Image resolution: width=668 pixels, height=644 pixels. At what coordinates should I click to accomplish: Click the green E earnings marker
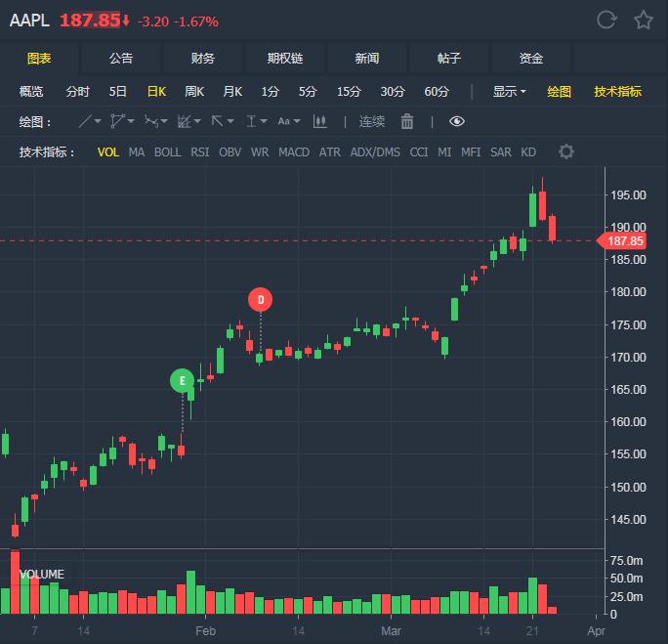(x=183, y=380)
